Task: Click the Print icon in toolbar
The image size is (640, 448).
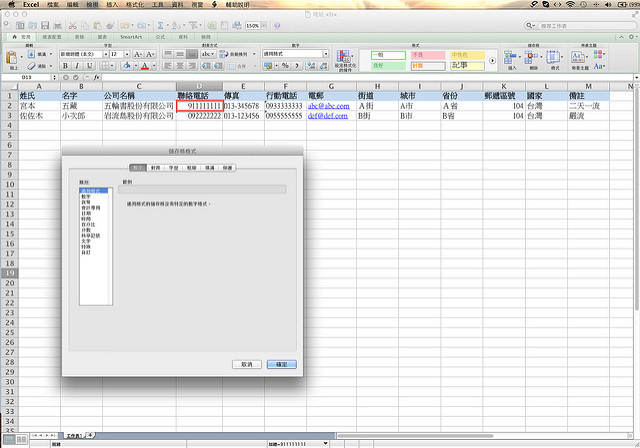Action: coord(58,25)
